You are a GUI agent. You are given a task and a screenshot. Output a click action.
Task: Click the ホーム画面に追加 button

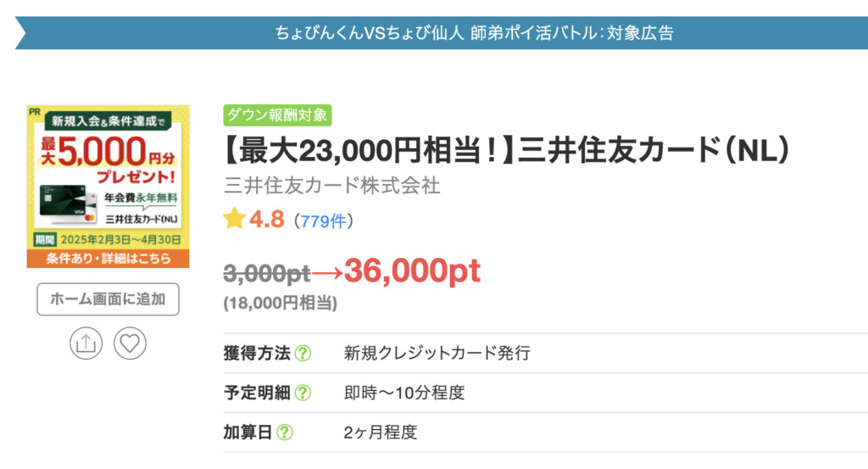(108, 299)
